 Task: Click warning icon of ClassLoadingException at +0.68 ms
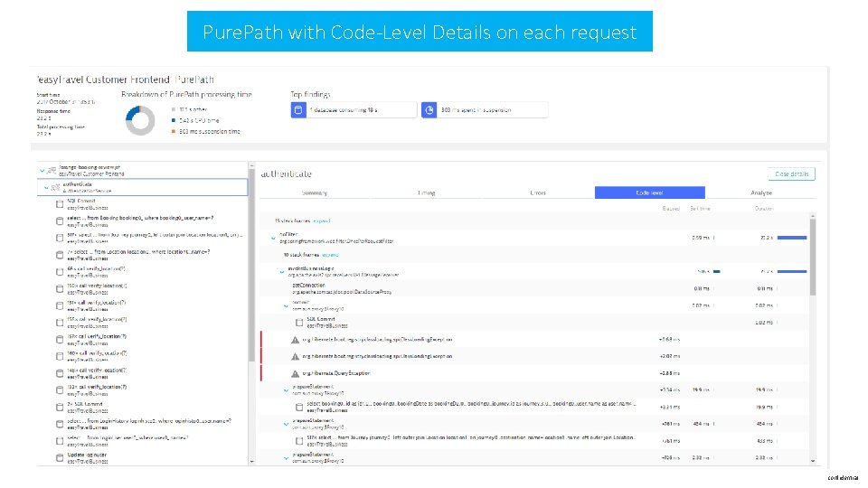click(295, 340)
